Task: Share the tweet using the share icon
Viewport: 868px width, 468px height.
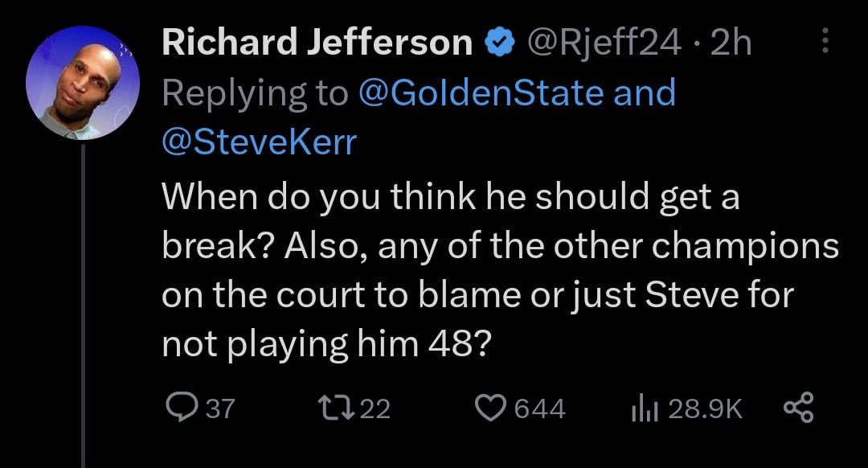Action: click(x=799, y=408)
